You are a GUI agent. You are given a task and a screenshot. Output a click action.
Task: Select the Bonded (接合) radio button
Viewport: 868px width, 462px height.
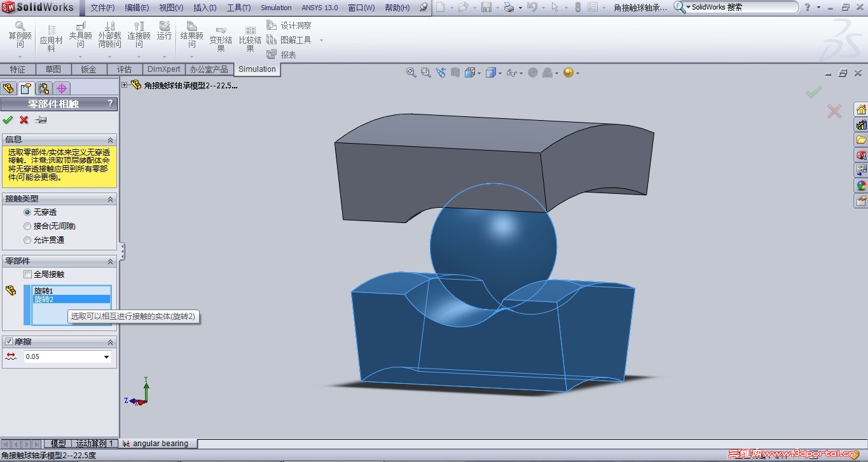(27, 226)
